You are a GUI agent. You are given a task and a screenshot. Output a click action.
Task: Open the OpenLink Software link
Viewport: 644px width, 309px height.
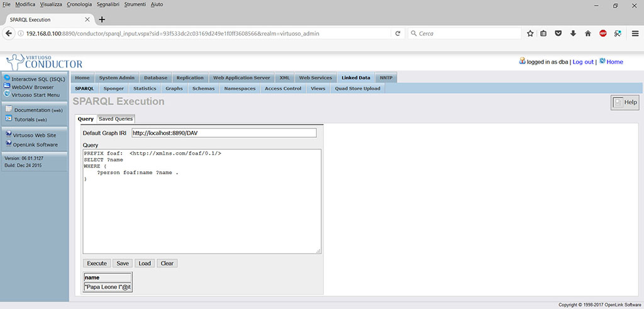point(35,145)
